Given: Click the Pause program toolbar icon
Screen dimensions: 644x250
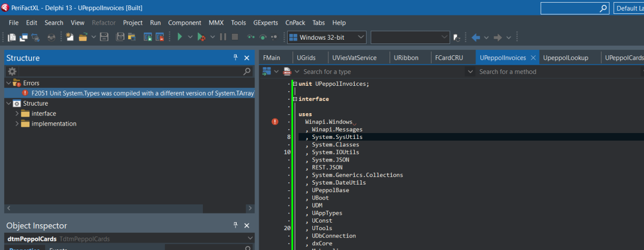Looking at the screenshot, I should [223, 37].
